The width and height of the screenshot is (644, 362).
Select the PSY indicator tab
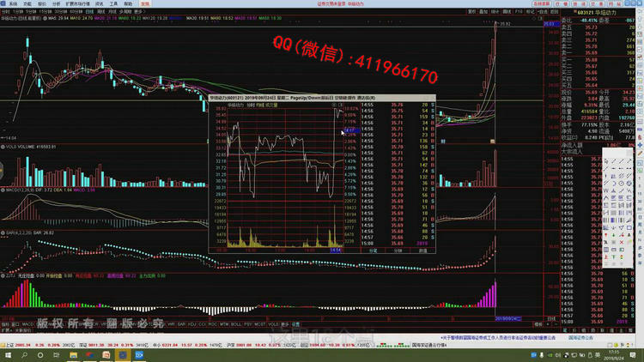247,324
